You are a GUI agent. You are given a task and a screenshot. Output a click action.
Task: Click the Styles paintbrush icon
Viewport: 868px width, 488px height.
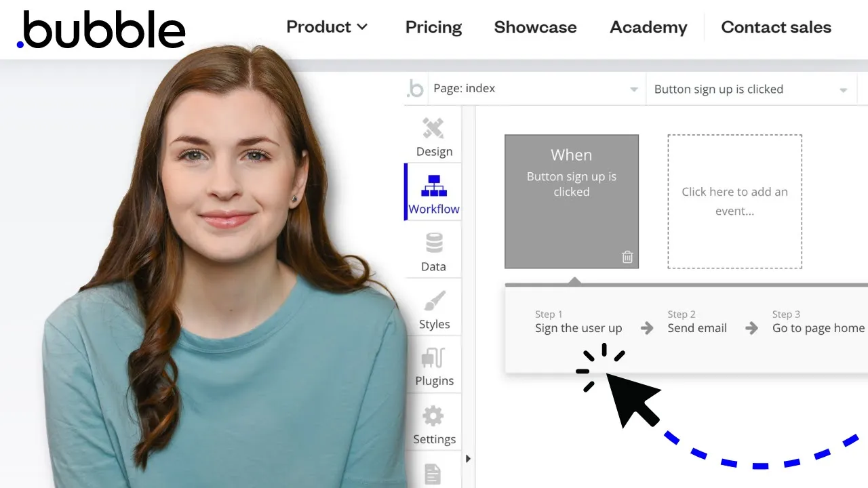(x=434, y=301)
